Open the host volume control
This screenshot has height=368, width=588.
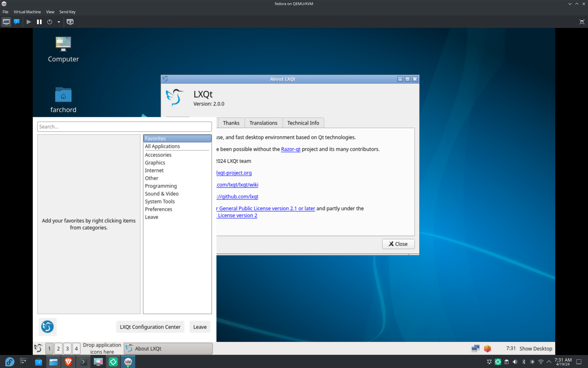click(515, 362)
